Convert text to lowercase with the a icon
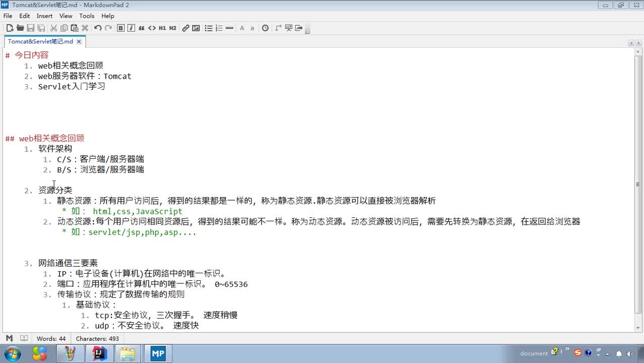The image size is (644, 363). 252,28
